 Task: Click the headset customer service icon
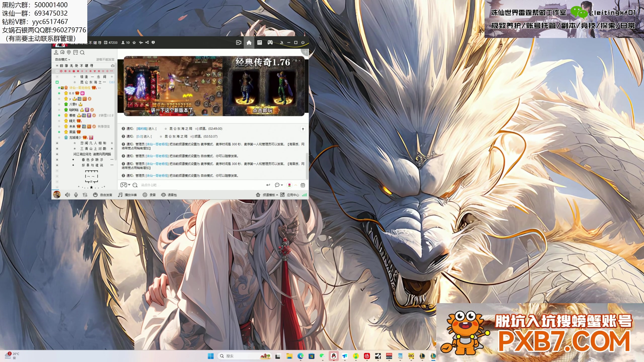[x=62, y=52]
